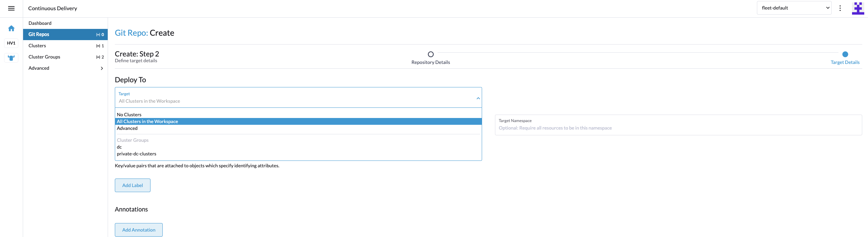Select All Clusters in the Workspace
868x237 pixels.
[147, 121]
